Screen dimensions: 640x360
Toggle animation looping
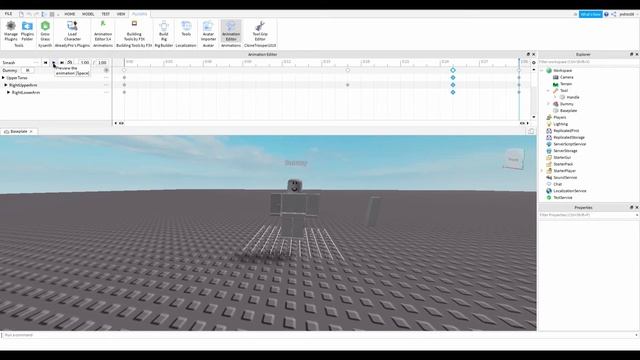click(x=70, y=62)
